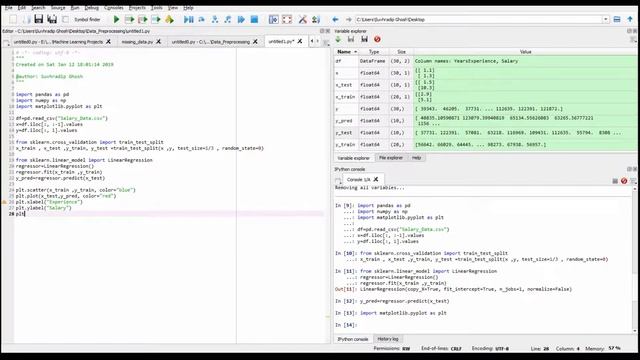Click the red interrupt kernel icon in console
Screen dimensions: 640x360
[624, 181]
